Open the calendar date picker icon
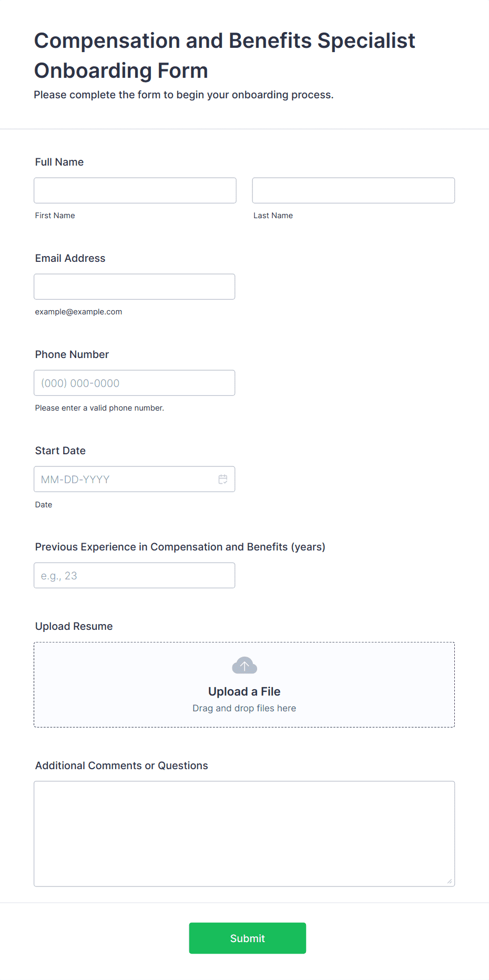The width and height of the screenshot is (489, 980). click(x=223, y=479)
